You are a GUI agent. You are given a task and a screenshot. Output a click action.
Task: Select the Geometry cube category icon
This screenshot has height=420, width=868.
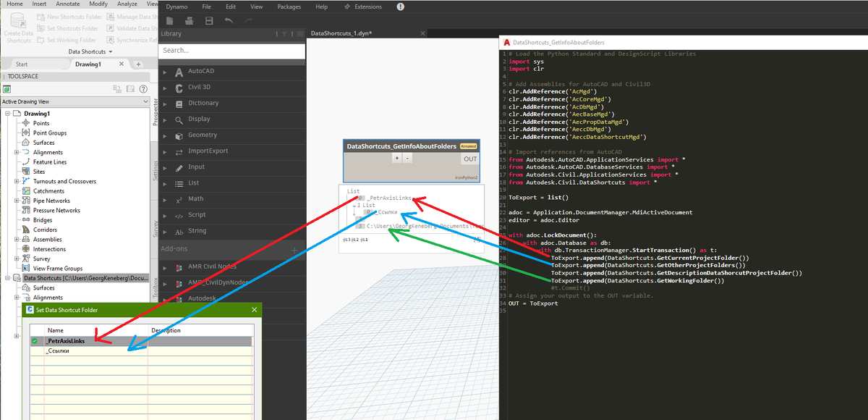[x=179, y=135]
